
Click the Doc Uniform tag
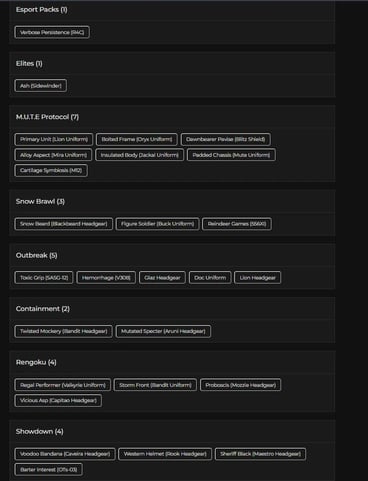point(210,278)
